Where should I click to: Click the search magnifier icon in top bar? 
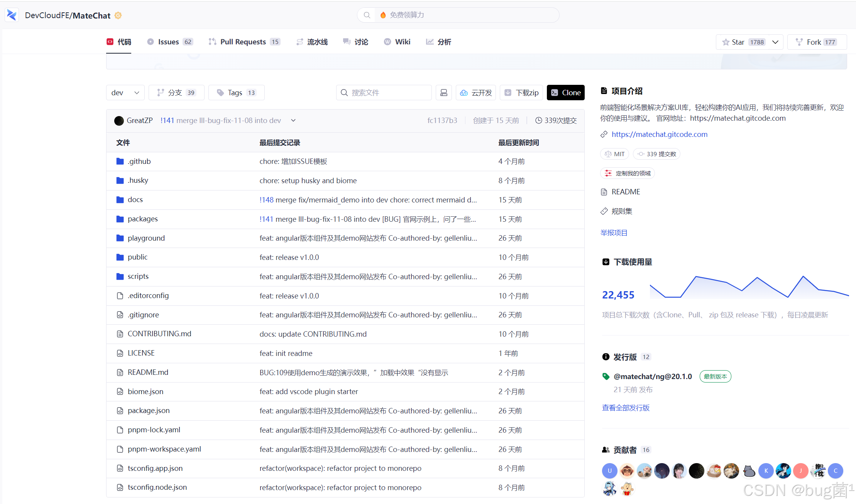[x=367, y=15]
